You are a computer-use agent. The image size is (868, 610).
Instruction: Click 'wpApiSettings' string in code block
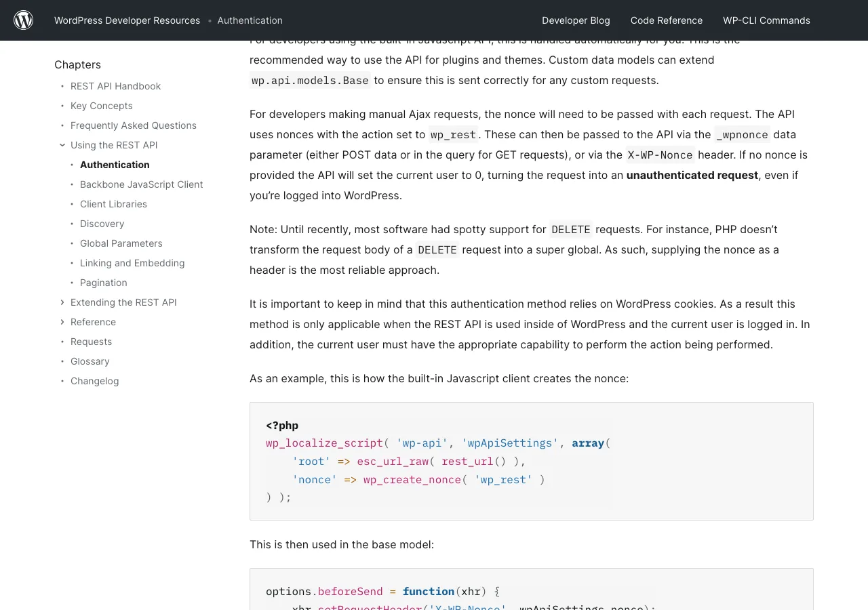click(x=510, y=443)
